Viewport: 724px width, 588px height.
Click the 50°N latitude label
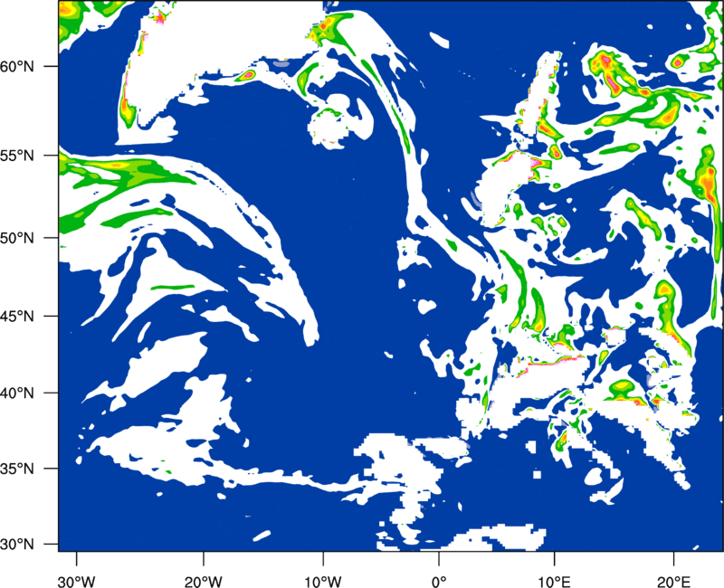(17, 238)
